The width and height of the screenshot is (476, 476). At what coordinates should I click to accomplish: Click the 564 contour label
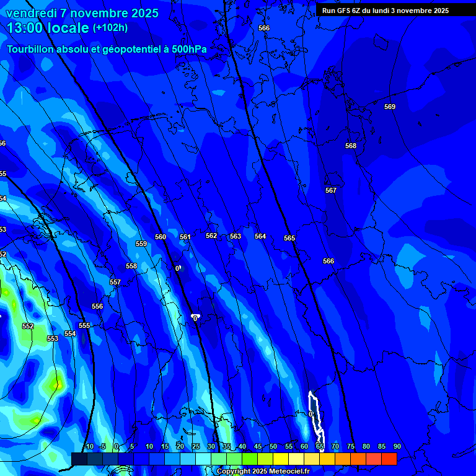(260, 237)
